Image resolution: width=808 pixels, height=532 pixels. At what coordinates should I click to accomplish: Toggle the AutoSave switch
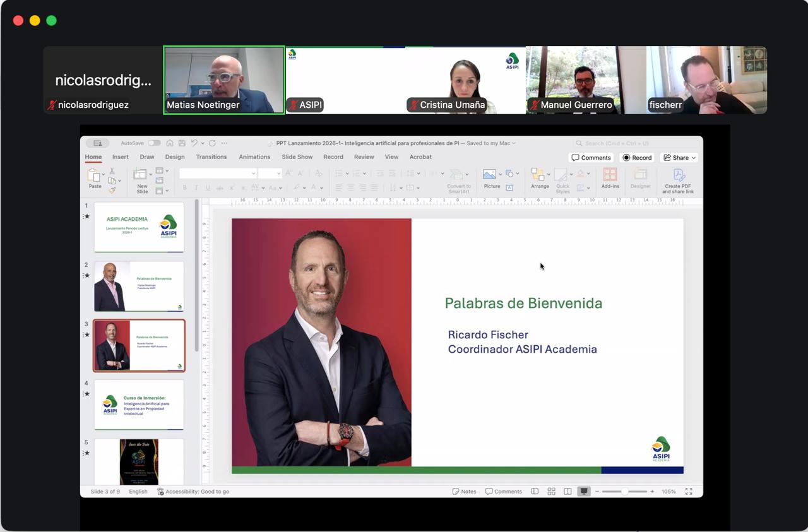(x=154, y=143)
